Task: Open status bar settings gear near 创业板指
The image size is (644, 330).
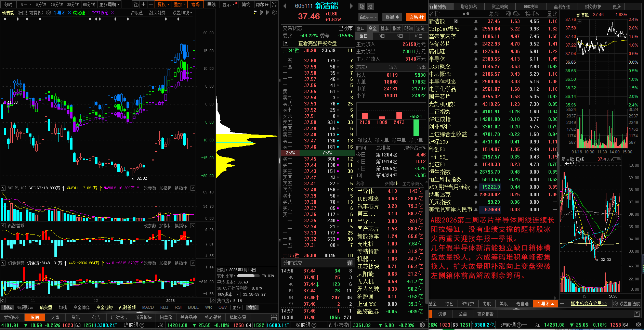Action: (x=422, y=325)
